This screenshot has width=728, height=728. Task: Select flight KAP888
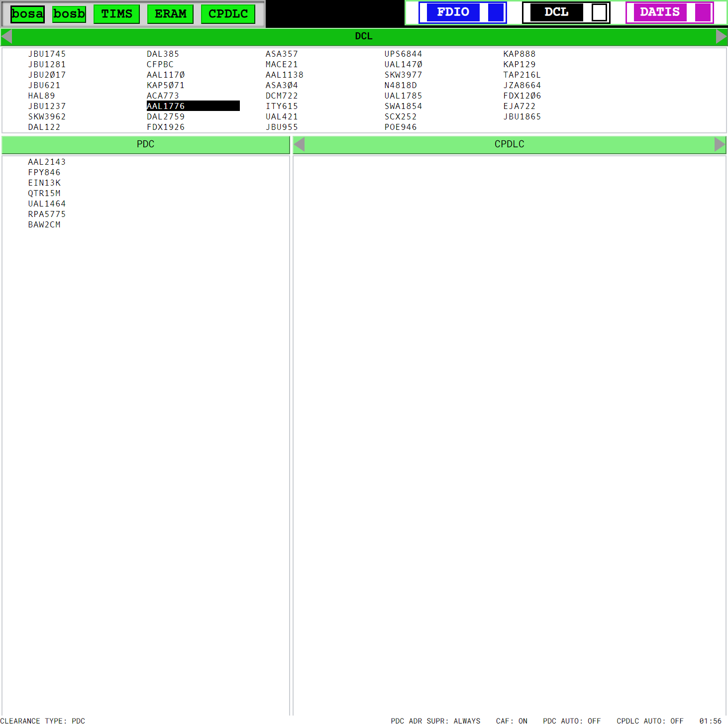click(x=520, y=54)
